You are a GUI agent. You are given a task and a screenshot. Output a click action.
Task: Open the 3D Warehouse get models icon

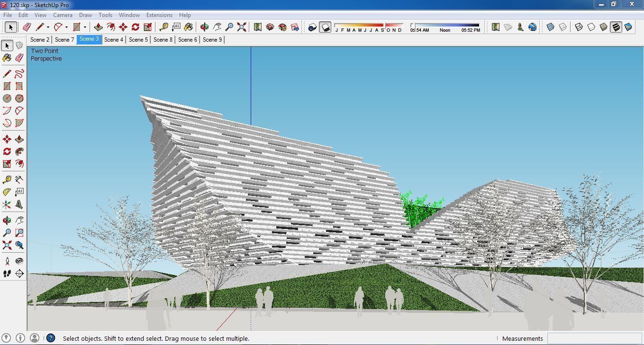270,27
